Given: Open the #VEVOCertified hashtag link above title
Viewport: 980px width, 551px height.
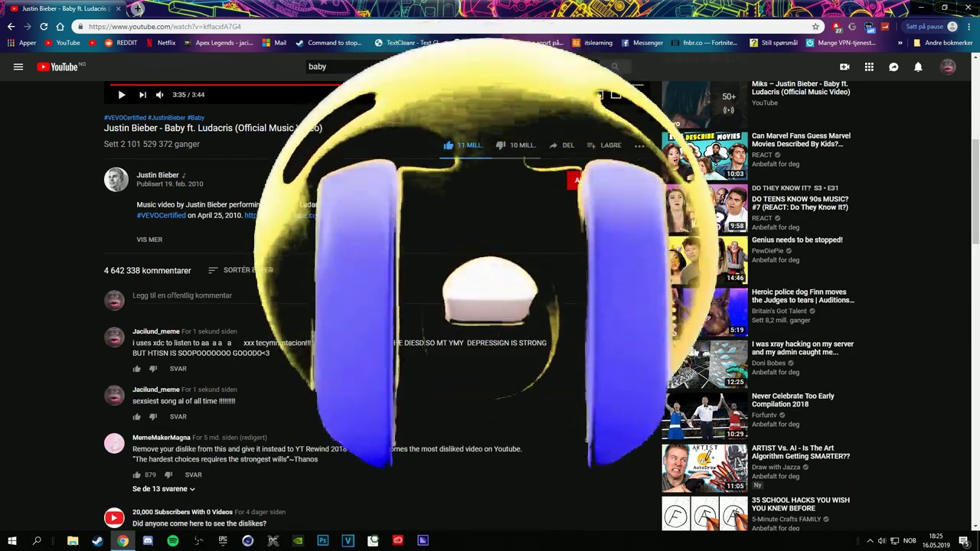Looking at the screenshot, I should [125, 118].
